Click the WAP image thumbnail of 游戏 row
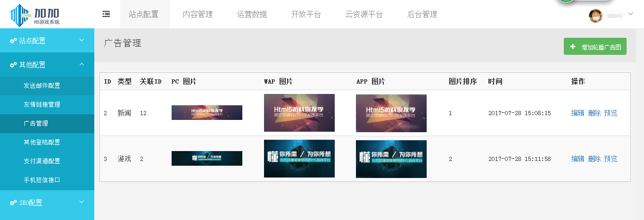Viewport: 644px width, 220px height. [299, 159]
